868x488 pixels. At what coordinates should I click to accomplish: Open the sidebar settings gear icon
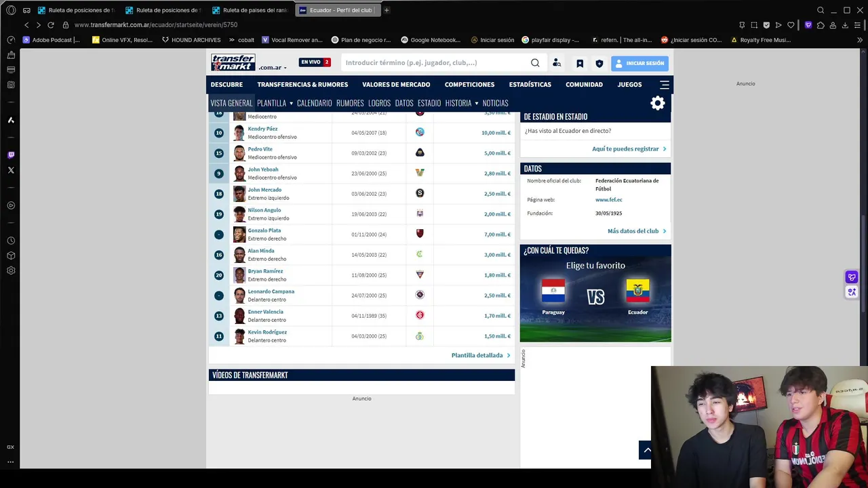pos(11,270)
